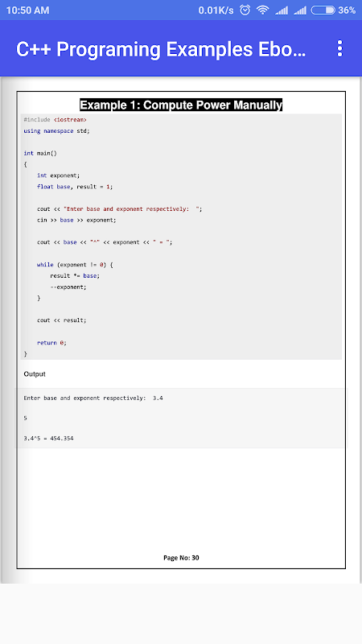The width and height of the screenshot is (362, 644).
Task: Tap the battery indicator icon
Action: click(x=323, y=10)
